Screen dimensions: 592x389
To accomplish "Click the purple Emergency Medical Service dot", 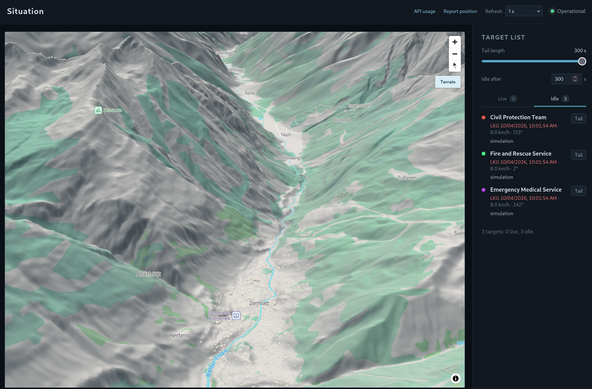I will point(483,190).
